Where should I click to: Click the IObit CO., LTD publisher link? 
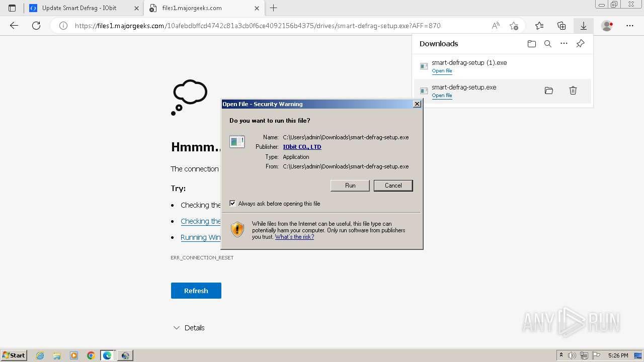[302, 147]
